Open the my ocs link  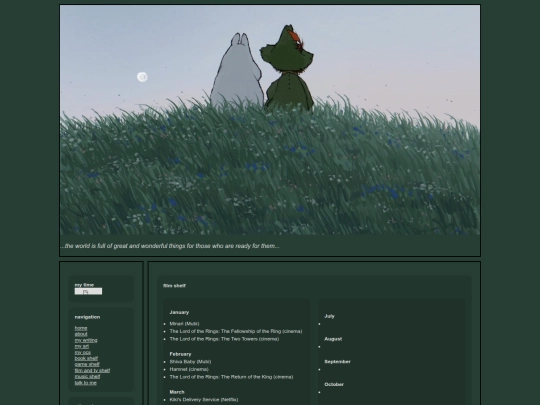(x=83, y=352)
